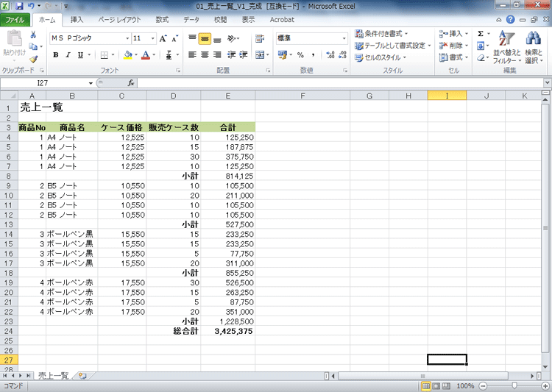Click the Increase Decimal icon

(330, 55)
